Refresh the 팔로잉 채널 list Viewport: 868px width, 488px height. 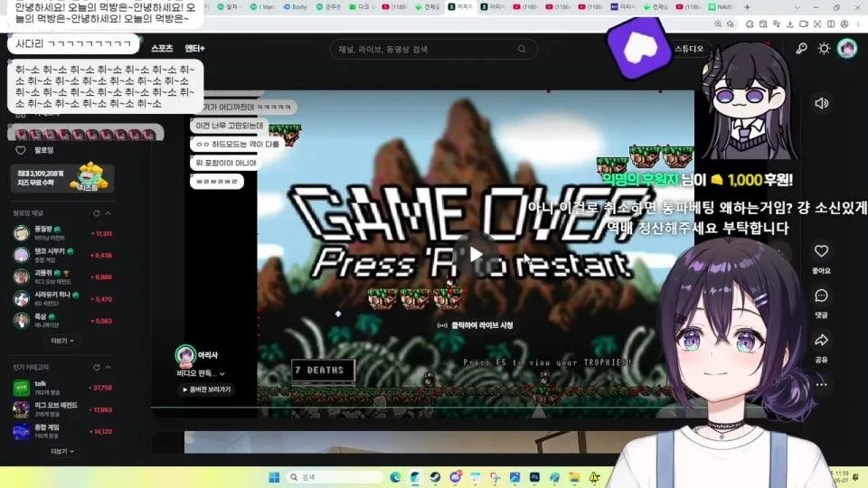(97, 213)
